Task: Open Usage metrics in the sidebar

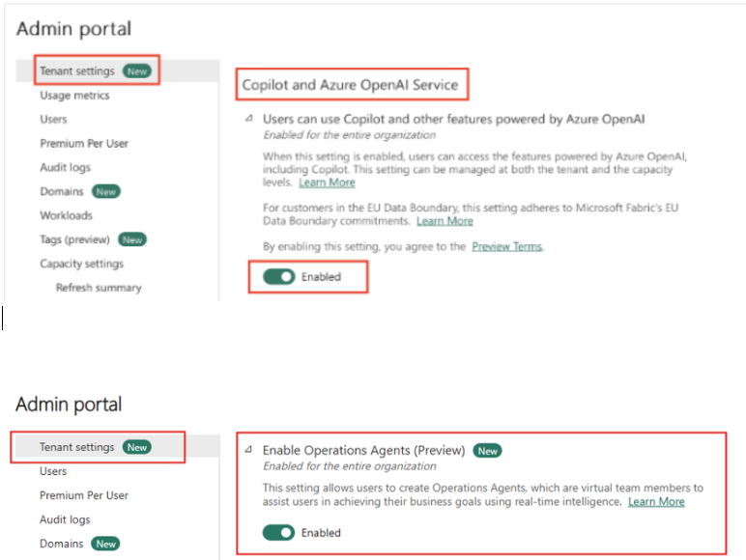Action: (x=74, y=95)
